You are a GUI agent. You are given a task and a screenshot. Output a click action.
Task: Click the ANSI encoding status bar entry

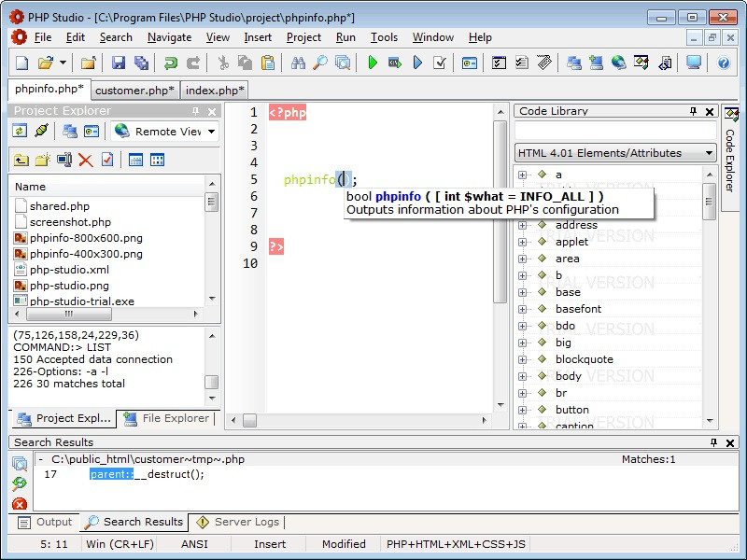(x=194, y=544)
